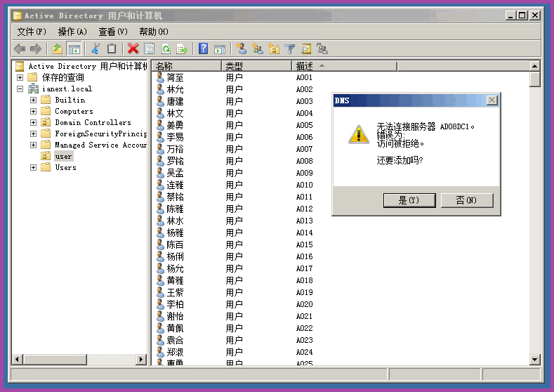Click the warning icon in the DNS dialog

pos(359,134)
